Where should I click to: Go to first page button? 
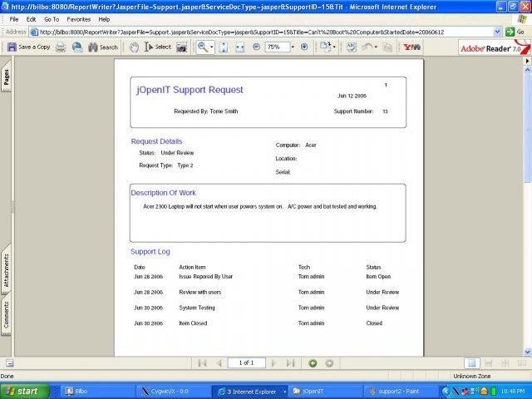pos(202,363)
